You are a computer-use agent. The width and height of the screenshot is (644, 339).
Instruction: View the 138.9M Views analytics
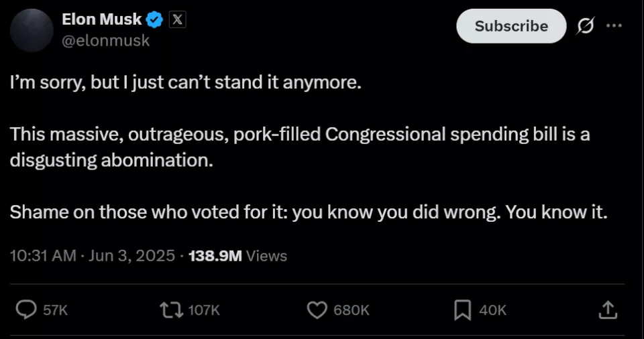click(x=237, y=256)
